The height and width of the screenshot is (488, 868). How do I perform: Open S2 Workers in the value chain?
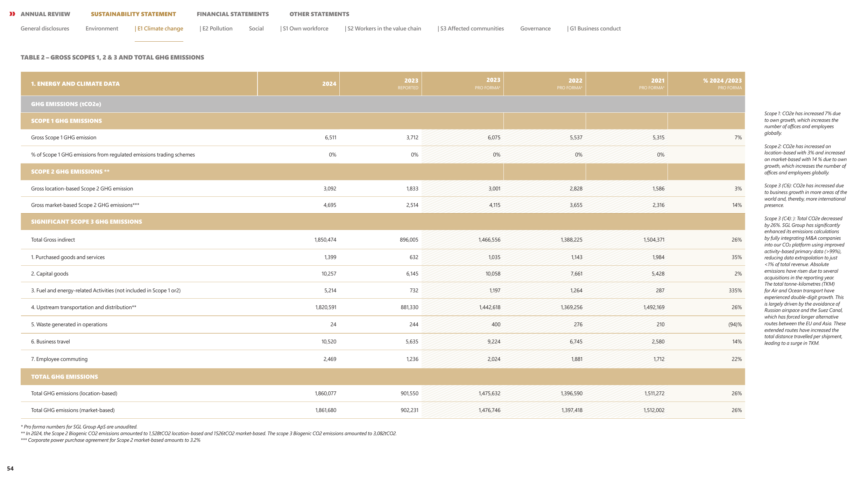click(383, 29)
